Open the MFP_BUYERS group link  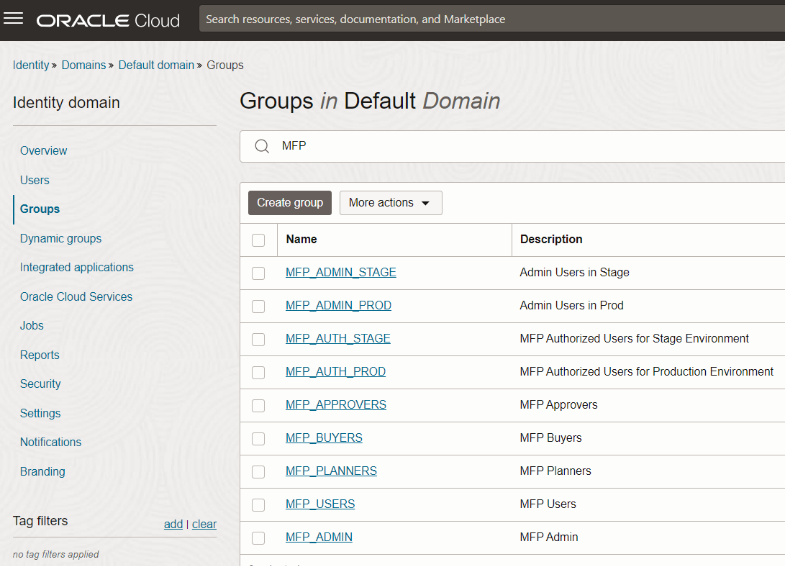(x=324, y=438)
